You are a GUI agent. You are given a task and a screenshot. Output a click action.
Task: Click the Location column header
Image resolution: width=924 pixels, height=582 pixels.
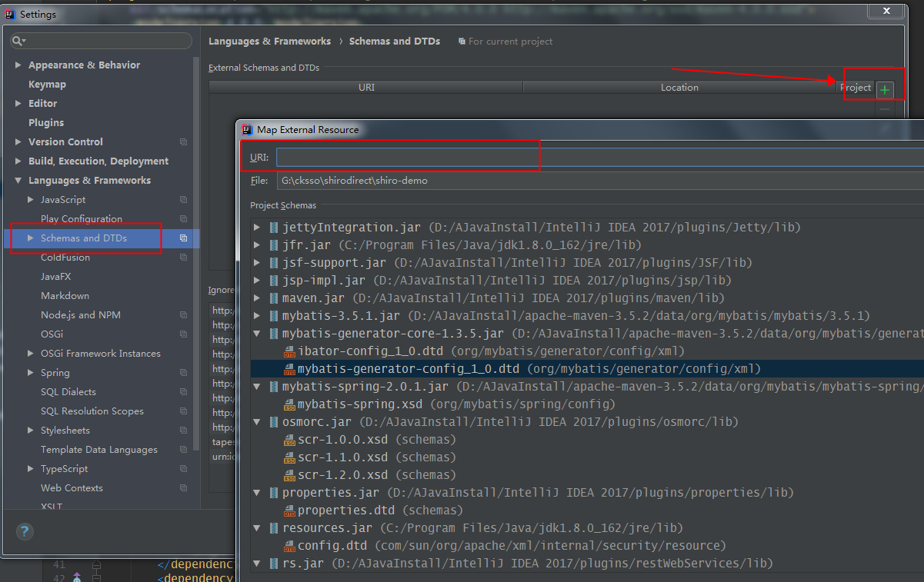[679, 88]
